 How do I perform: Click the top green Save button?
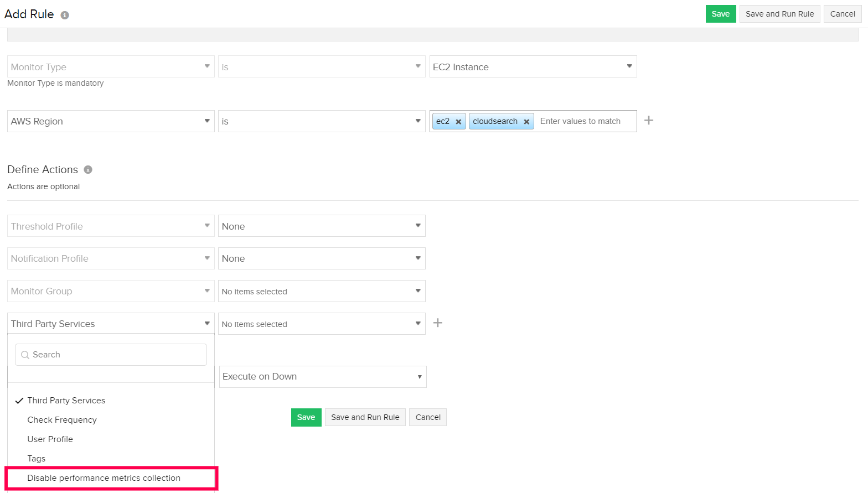[720, 14]
